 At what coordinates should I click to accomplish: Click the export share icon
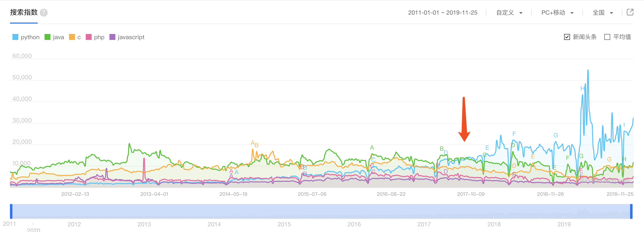pyautogui.click(x=630, y=12)
